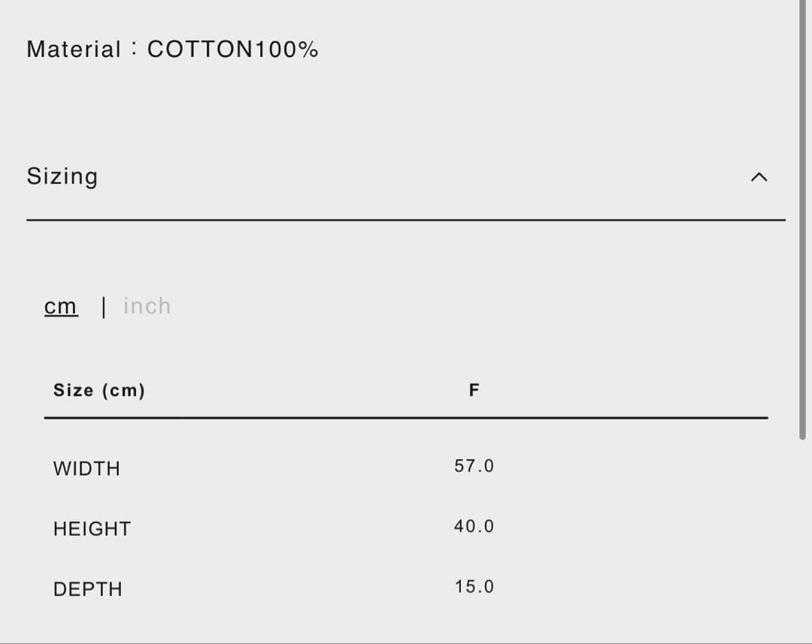
Task: Select the WIDTH row label
Action: click(86, 469)
